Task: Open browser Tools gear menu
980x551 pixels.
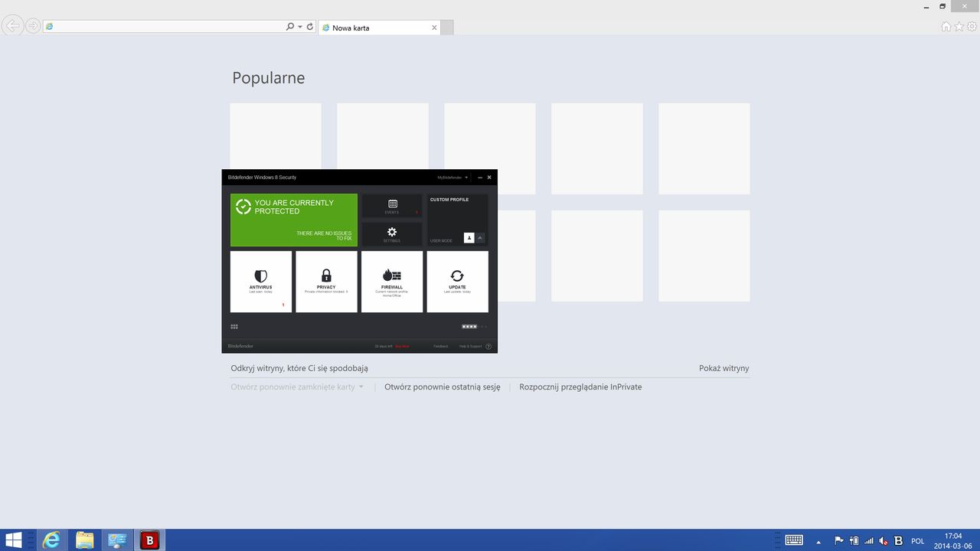Action: point(972,27)
